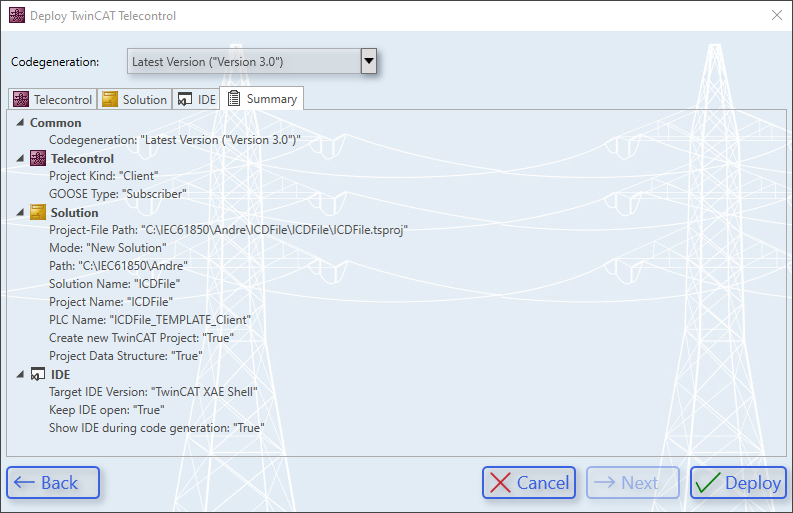Select the Target IDE Version row
Image resolution: width=793 pixels, height=513 pixels.
[x=153, y=392]
